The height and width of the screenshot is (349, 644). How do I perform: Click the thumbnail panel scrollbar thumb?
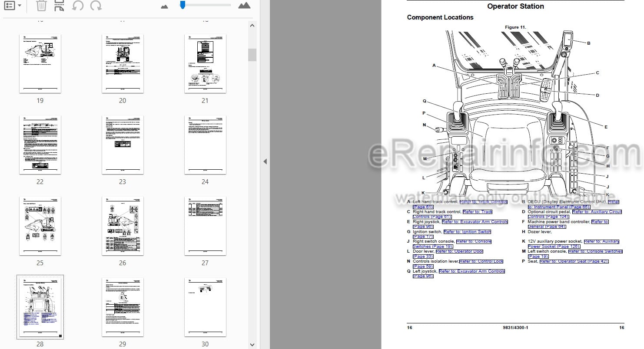252,55
